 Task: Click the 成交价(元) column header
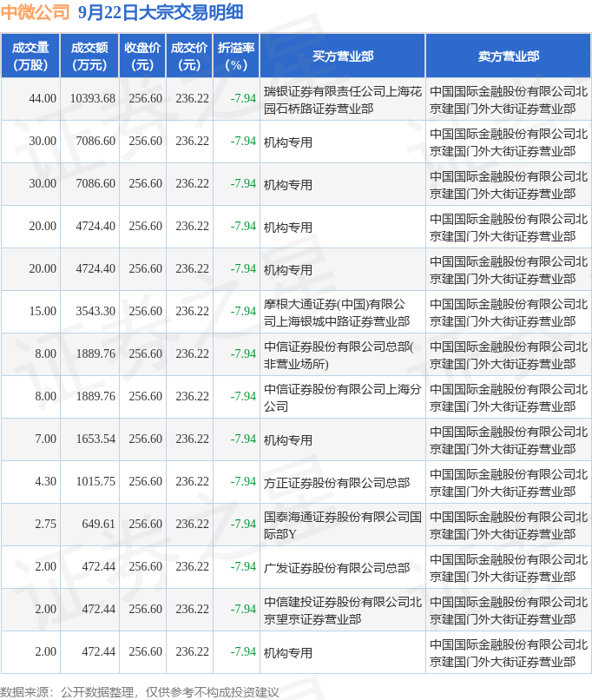[189, 56]
